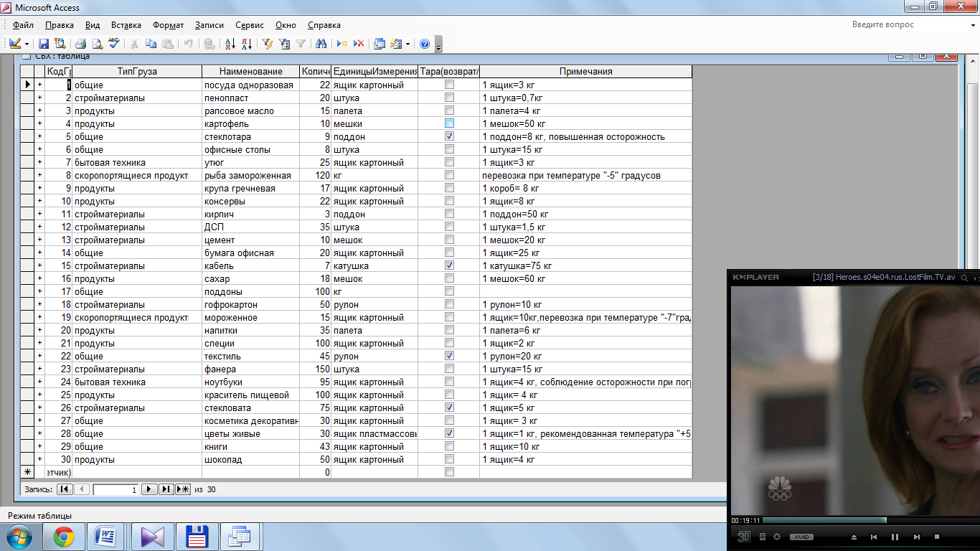Go to last record navigation button
Image resolution: width=980 pixels, height=551 pixels.
166,489
